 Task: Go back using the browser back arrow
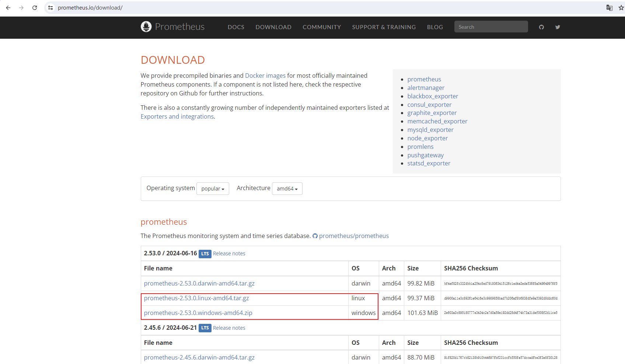(x=8, y=7)
